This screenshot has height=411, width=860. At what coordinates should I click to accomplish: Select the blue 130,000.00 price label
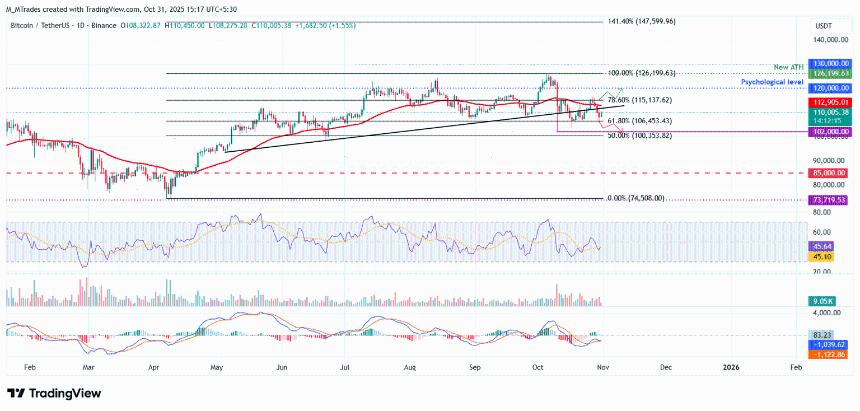tap(831, 63)
